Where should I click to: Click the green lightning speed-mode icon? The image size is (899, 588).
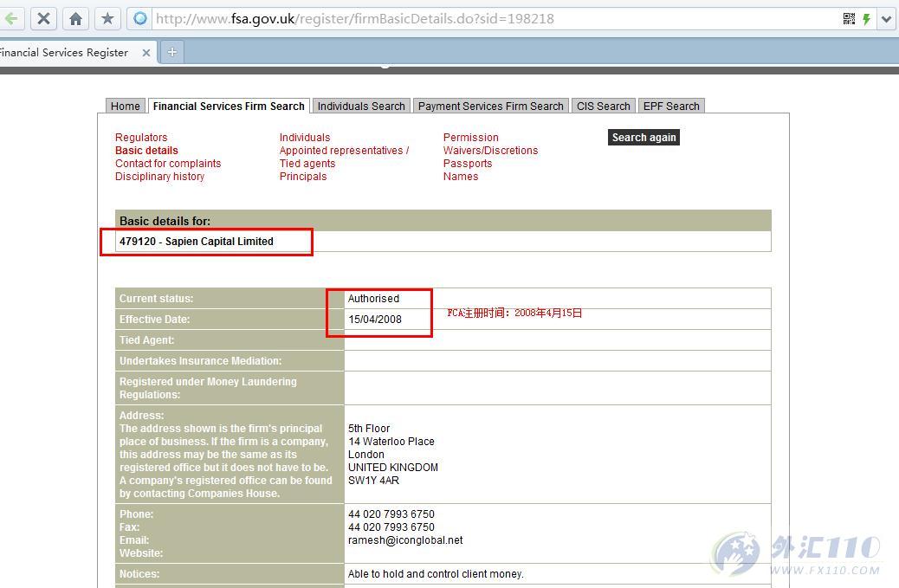pyautogui.click(x=866, y=19)
